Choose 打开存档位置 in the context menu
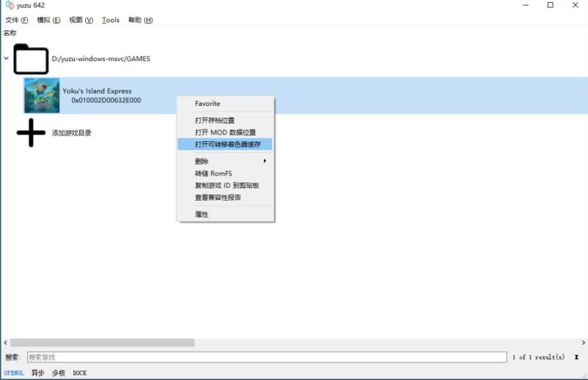The image size is (588, 380). pyautogui.click(x=226, y=121)
